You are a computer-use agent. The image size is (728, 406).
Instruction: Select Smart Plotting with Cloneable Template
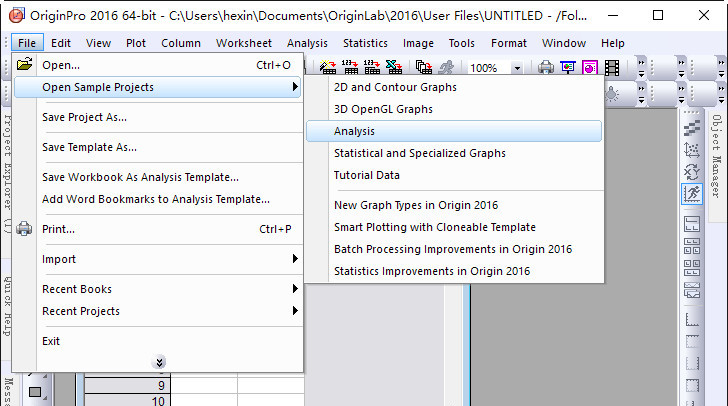[x=454, y=227]
